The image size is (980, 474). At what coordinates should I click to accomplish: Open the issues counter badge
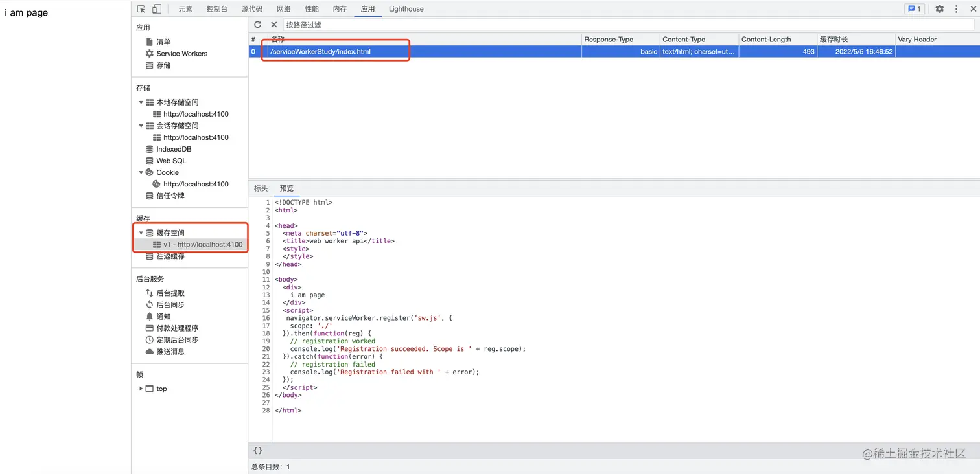tap(915, 9)
